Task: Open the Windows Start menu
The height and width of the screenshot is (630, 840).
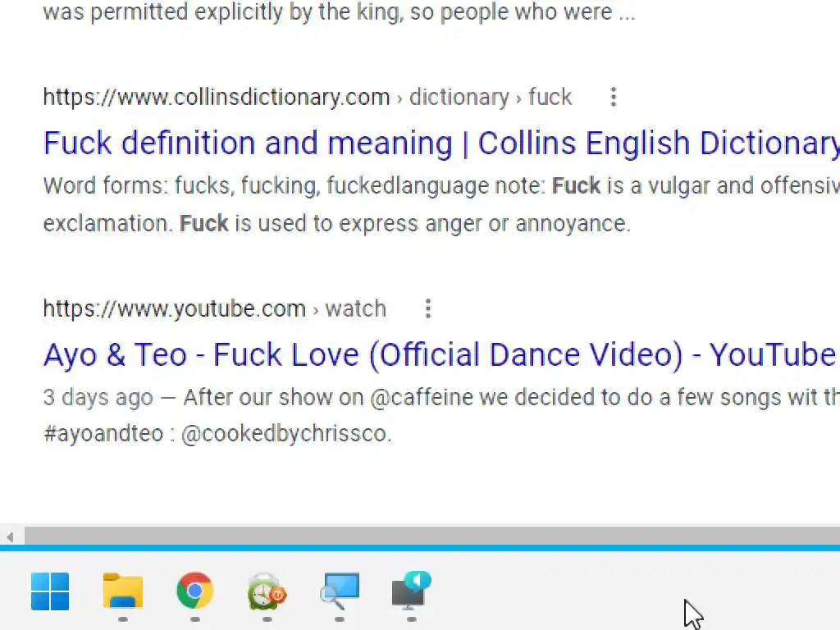Action: tap(50, 591)
